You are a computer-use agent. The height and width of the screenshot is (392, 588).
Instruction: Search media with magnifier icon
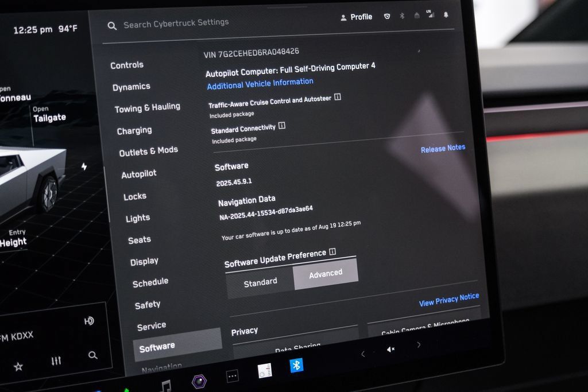pos(92,355)
